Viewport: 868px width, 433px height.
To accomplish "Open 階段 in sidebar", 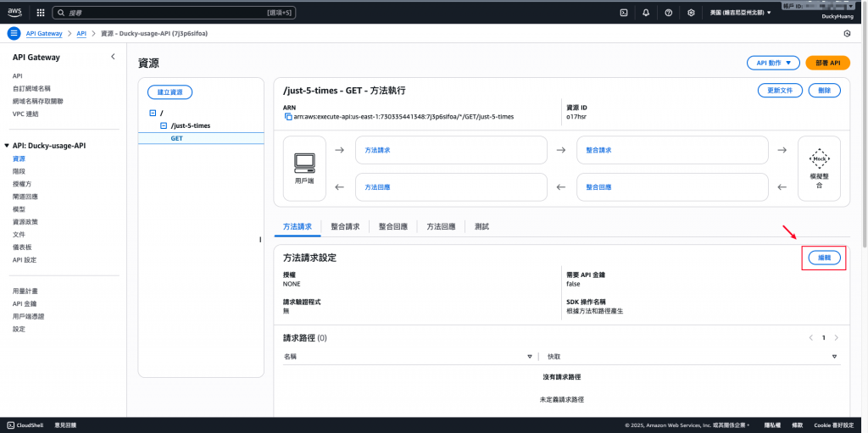I will [x=19, y=171].
